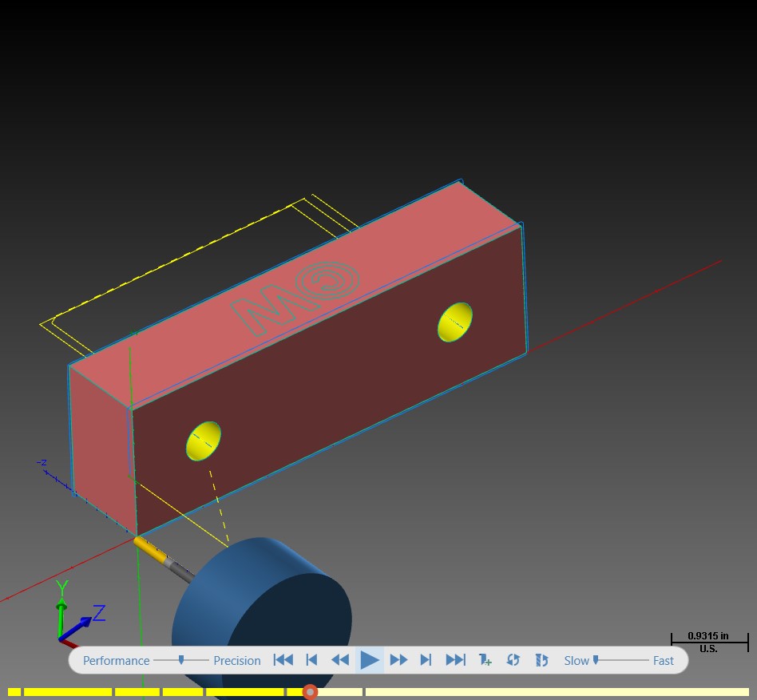Image resolution: width=757 pixels, height=700 pixels.
Task: Go to next operation
Action: point(426,660)
